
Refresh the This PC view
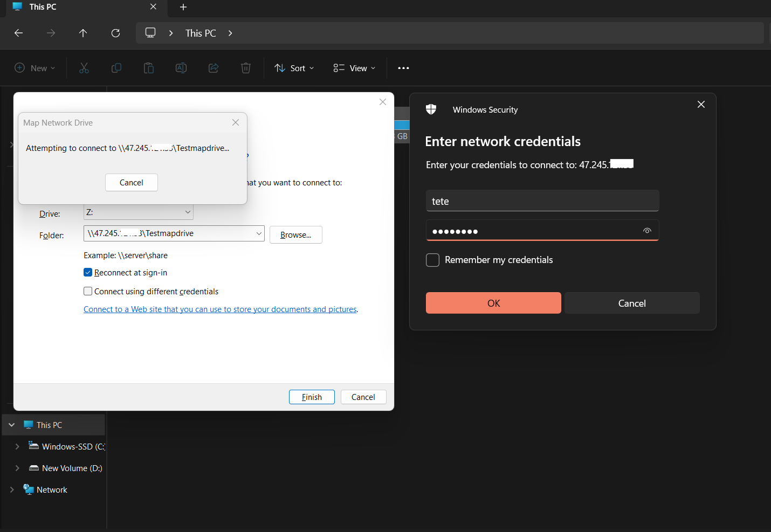[x=115, y=33]
